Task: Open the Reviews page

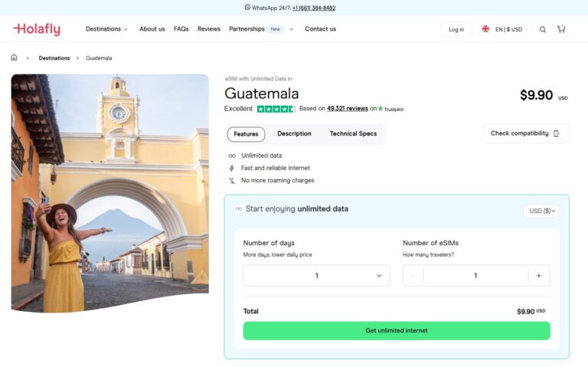Action: 209,29
